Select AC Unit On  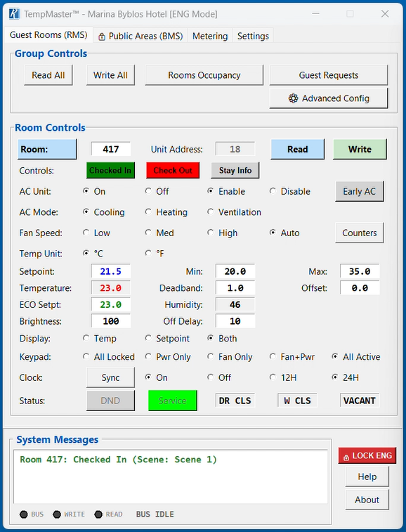(x=95, y=191)
